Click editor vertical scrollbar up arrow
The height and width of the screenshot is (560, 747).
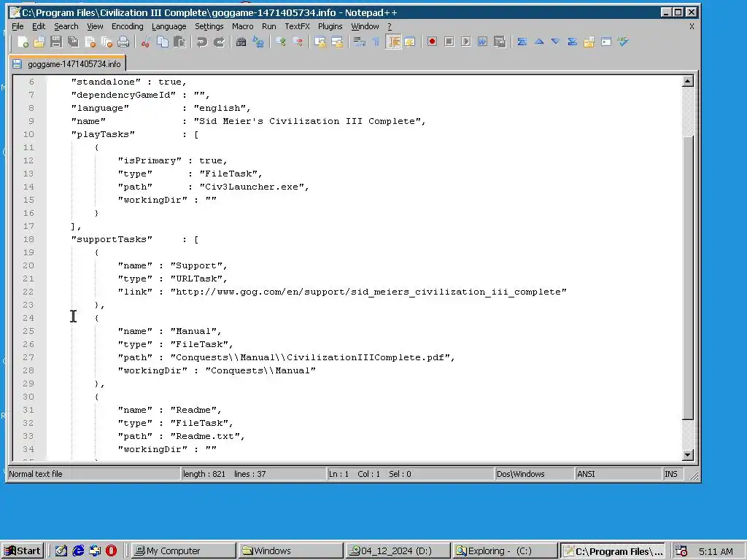point(687,82)
